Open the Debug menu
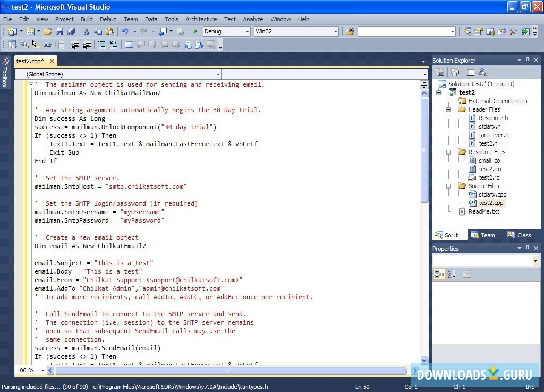The image size is (544, 392). point(108,19)
